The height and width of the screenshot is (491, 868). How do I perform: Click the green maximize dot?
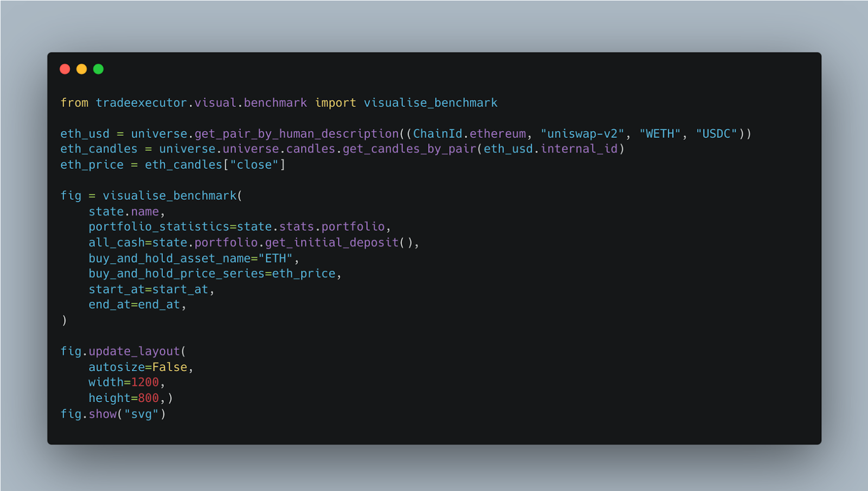pyautogui.click(x=98, y=69)
